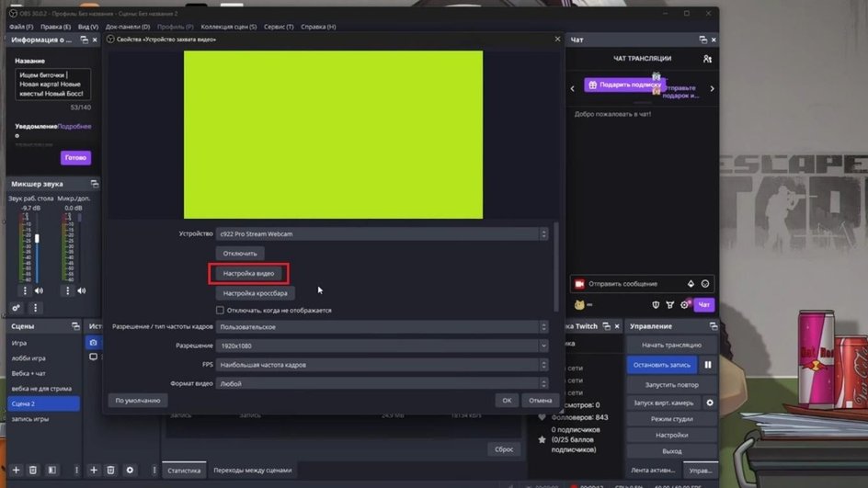This screenshot has height=488, width=868.
Task: Go to previous chat banner with left chevron
Action: point(573,88)
